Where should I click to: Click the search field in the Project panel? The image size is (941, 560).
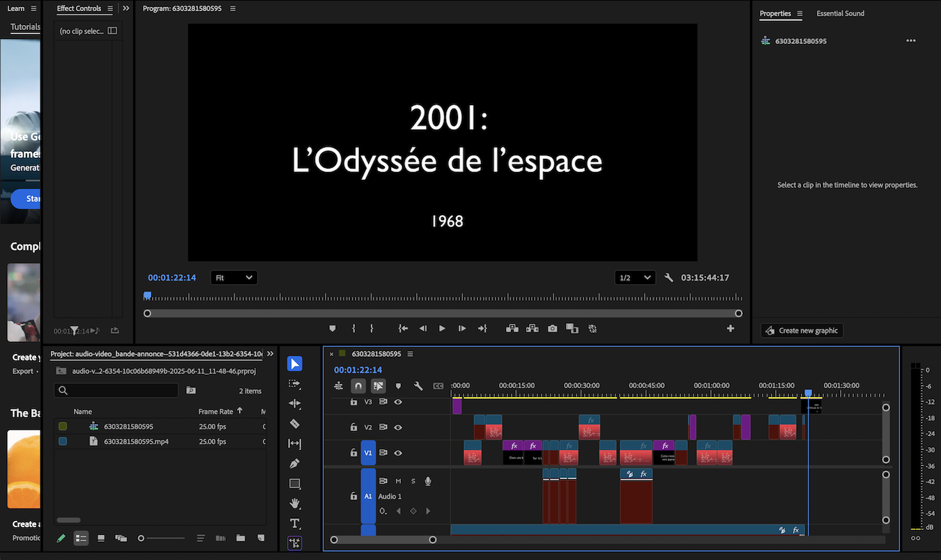(x=116, y=390)
